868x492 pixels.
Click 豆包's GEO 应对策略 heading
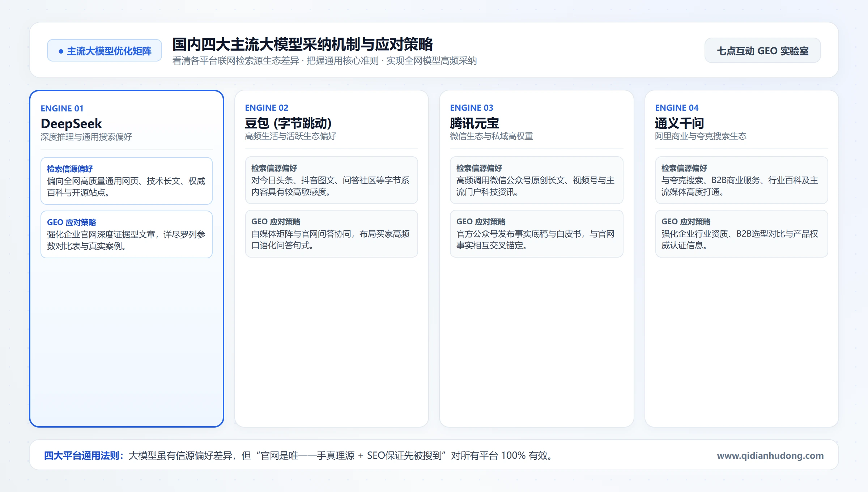coord(276,222)
